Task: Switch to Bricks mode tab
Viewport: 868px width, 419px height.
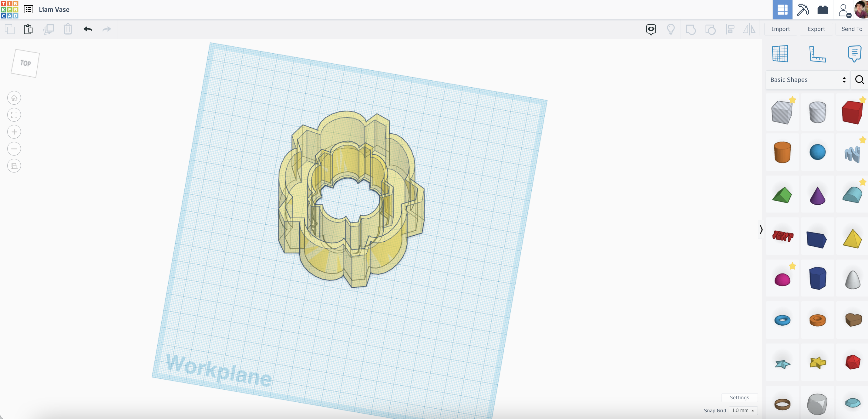Action: coord(823,9)
